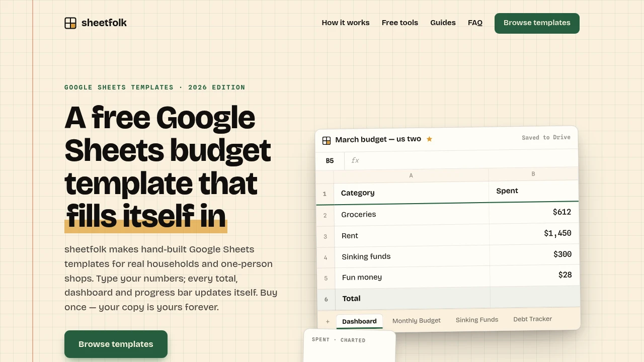Click the March budget — us two title
Image resolution: width=644 pixels, height=362 pixels.
378,139
